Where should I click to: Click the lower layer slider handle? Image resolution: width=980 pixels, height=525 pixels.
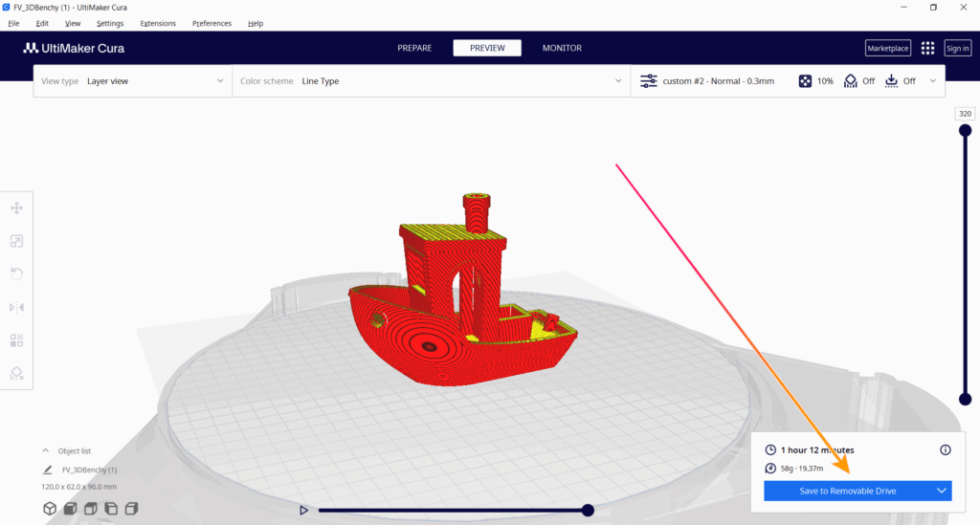965,399
